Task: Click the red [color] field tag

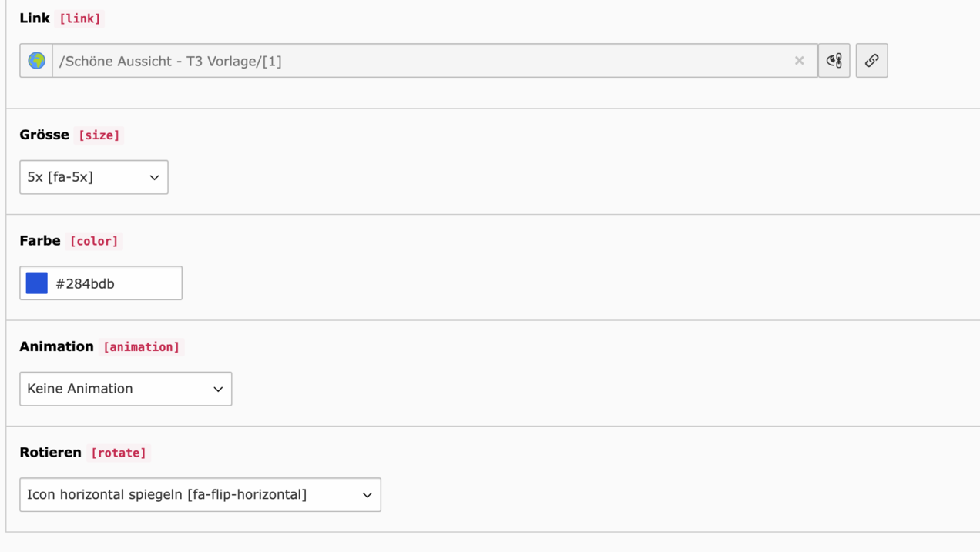Action: point(94,241)
